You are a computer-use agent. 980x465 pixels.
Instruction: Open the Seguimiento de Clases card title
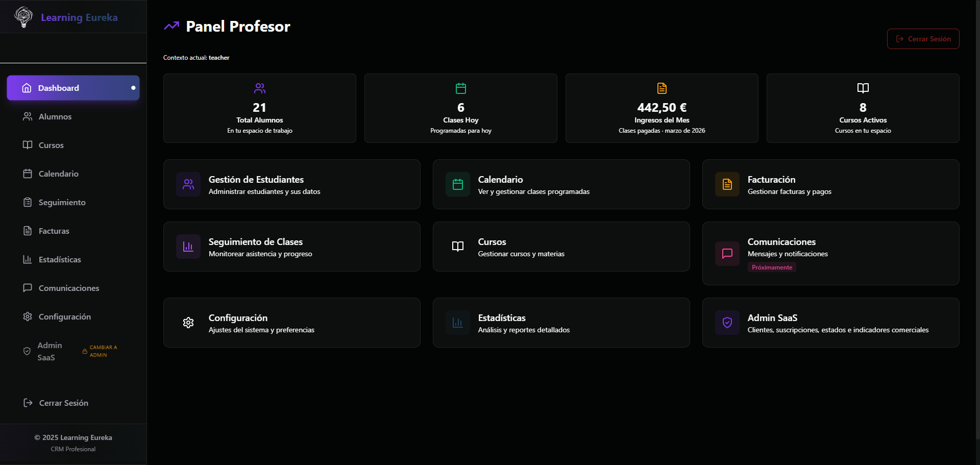[x=256, y=242]
